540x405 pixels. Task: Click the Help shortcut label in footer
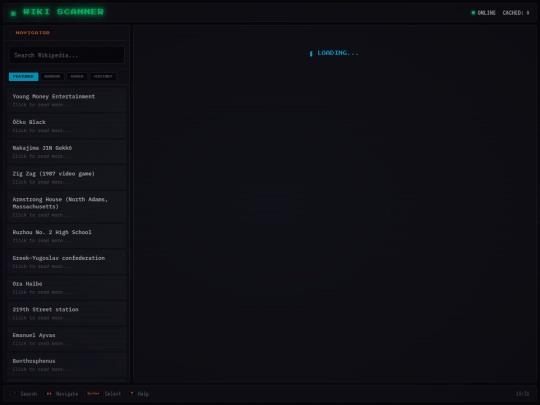click(x=143, y=394)
